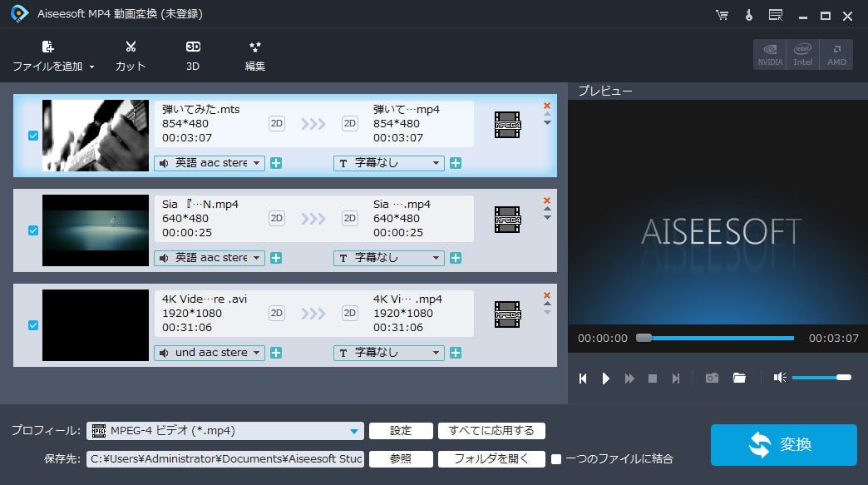
Task: Click MPEG4 format icon for 弾いてみた.mts
Action: [507, 125]
